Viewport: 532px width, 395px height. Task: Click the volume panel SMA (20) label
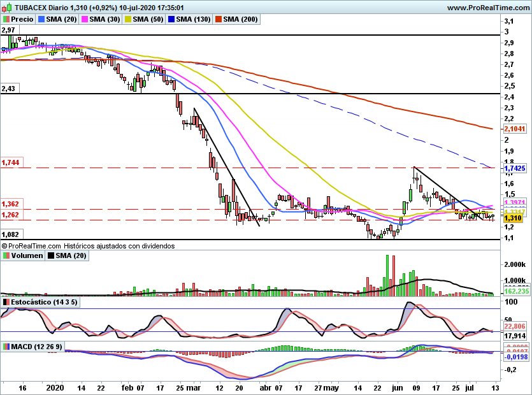click(x=71, y=255)
